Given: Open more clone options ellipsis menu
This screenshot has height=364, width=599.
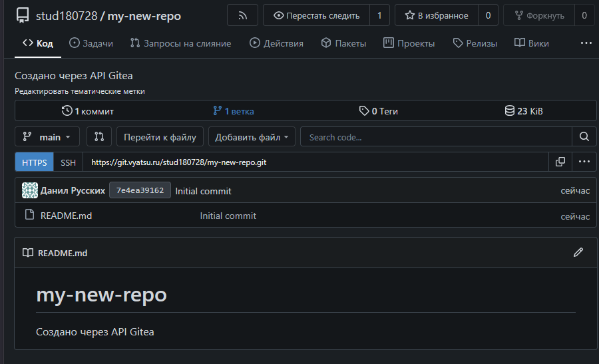Looking at the screenshot, I should click(584, 162).
